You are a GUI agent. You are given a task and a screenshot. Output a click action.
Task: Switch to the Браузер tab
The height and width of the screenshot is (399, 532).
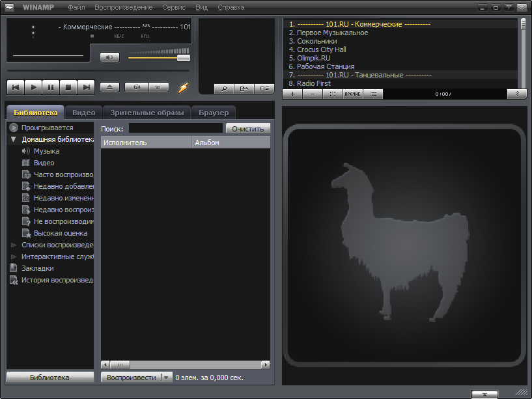tap(214, 113)
